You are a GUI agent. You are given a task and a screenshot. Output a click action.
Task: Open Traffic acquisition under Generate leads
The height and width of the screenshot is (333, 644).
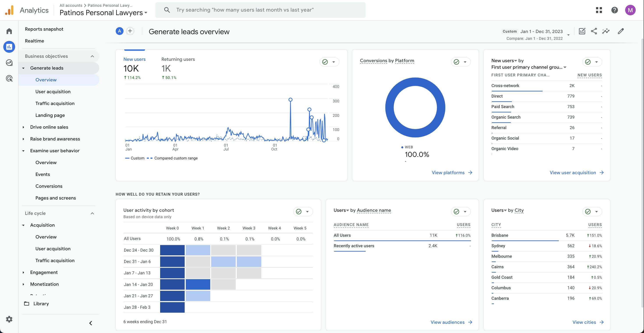pos(55,103)
